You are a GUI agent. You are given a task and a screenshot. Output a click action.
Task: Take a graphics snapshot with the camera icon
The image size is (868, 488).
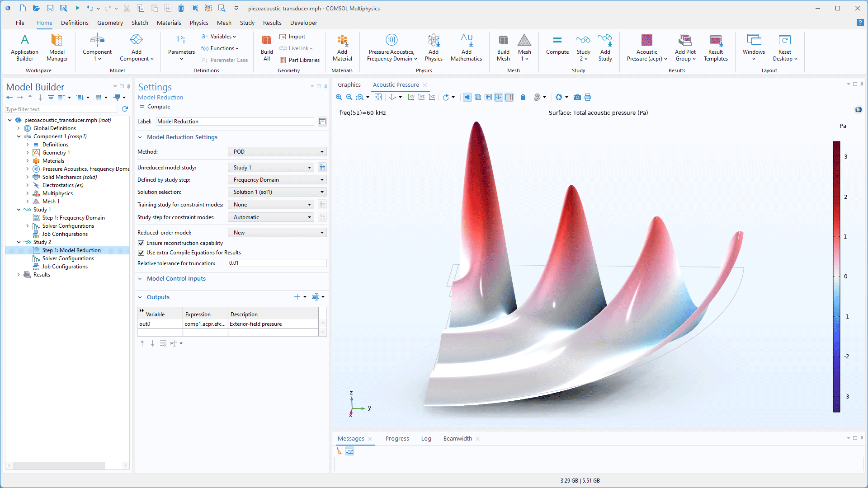coord(577,97)
